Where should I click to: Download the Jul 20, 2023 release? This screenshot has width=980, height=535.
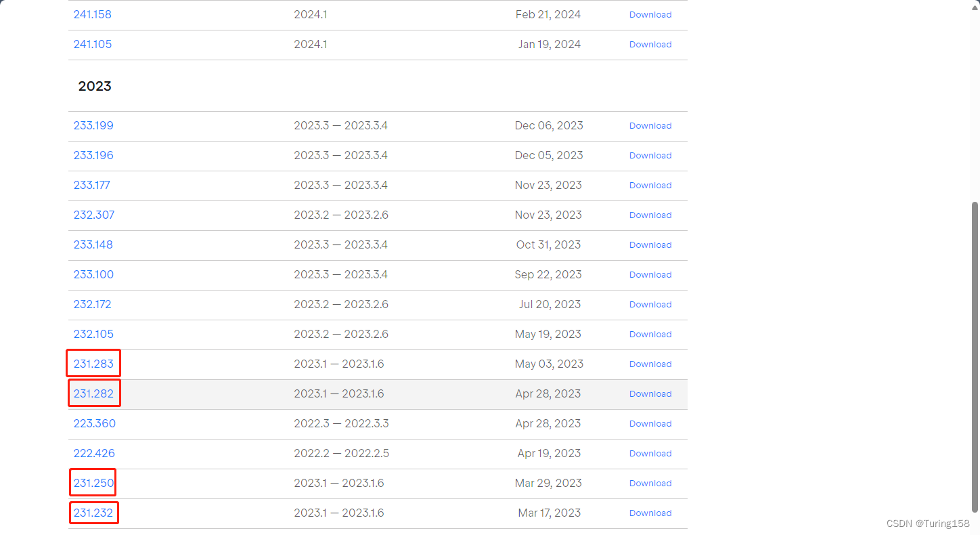tap(650, 304)
